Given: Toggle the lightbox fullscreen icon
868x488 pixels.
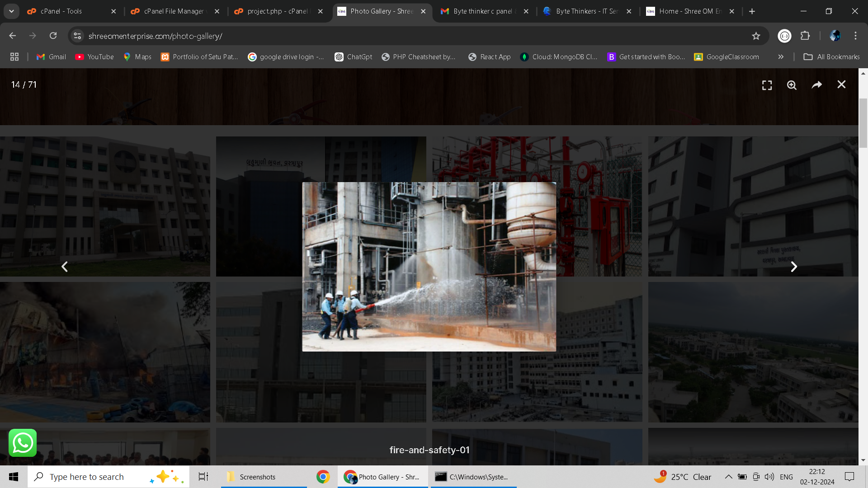Looking at the screenshot, I should 767,85.
